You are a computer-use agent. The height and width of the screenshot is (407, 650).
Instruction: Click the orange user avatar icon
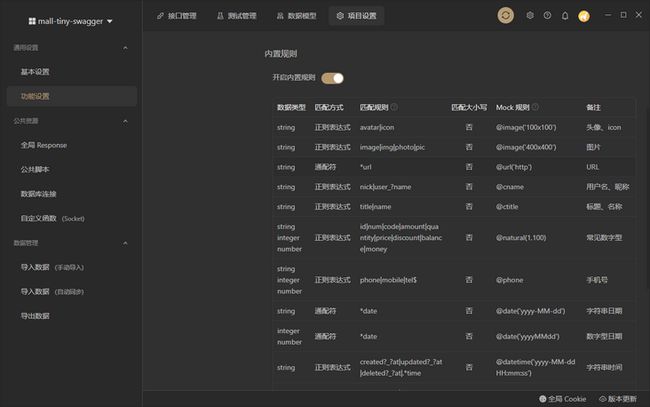(x=584, y=16)
